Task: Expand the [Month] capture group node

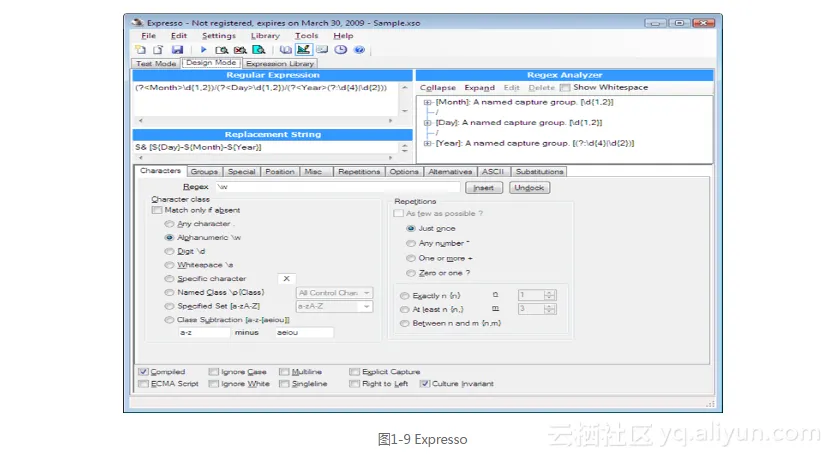Action: click(427, 102)
